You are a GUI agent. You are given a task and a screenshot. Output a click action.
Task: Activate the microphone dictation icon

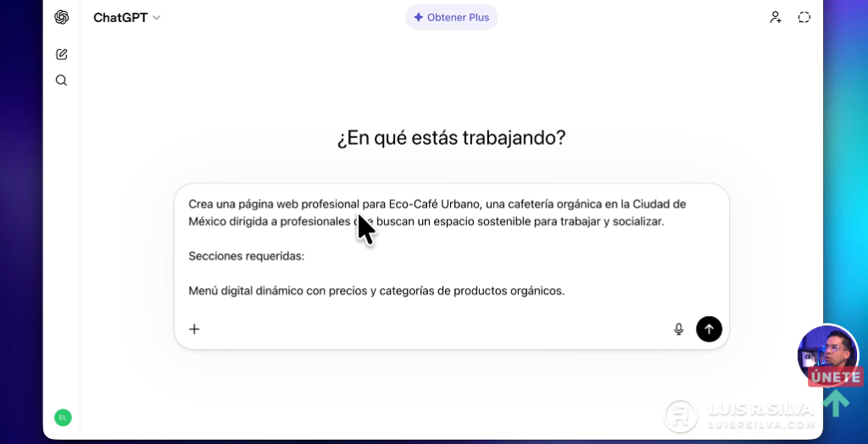[x=679, y=330]
